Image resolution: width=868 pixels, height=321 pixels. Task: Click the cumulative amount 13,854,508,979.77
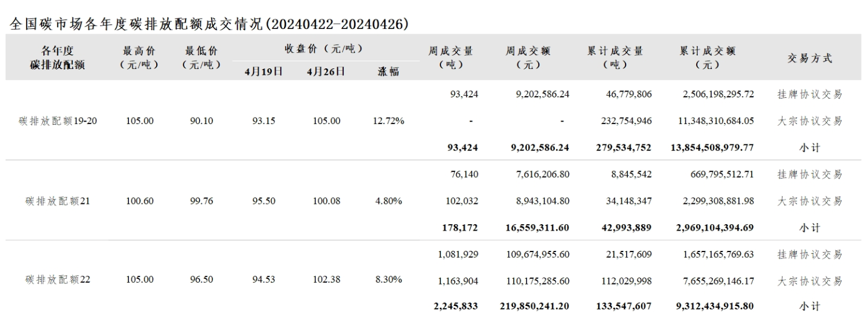(712, 147)
